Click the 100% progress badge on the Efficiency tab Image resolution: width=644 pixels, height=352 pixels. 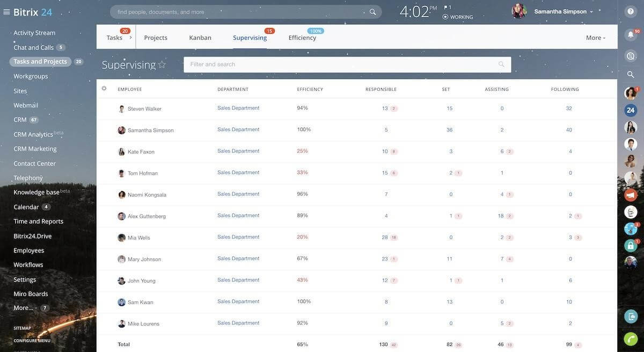click(x=316, y=30)
